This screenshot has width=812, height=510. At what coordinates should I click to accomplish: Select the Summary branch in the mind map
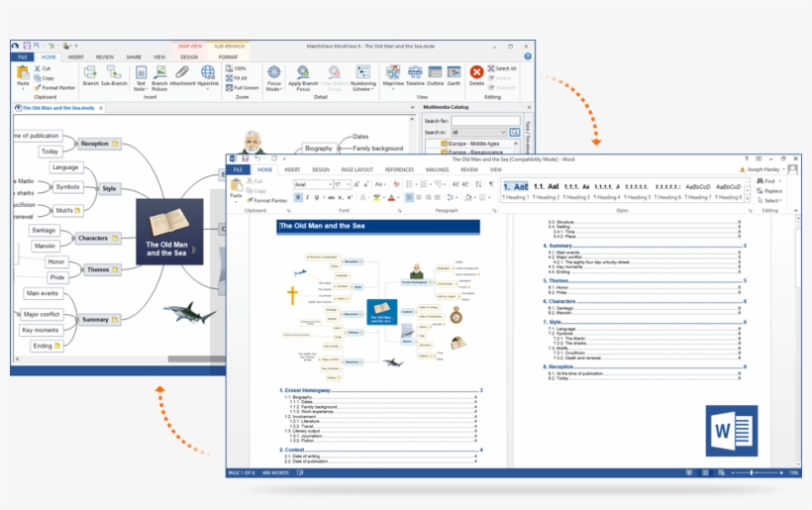pos(99,320)
